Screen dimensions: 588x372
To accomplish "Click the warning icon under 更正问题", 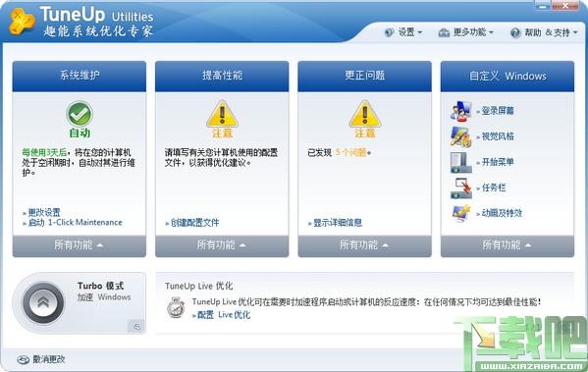I will (x=365, y=114).
